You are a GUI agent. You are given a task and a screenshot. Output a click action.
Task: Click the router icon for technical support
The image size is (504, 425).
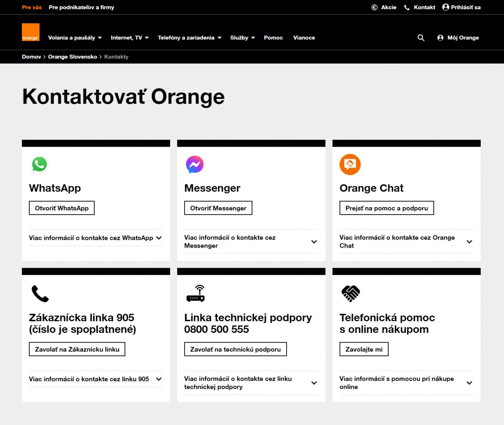196,293
